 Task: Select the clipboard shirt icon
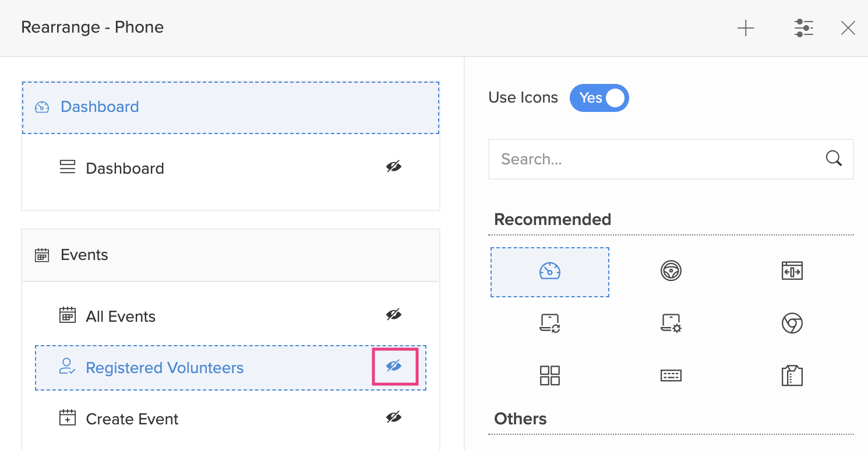[x=792, y=375]
